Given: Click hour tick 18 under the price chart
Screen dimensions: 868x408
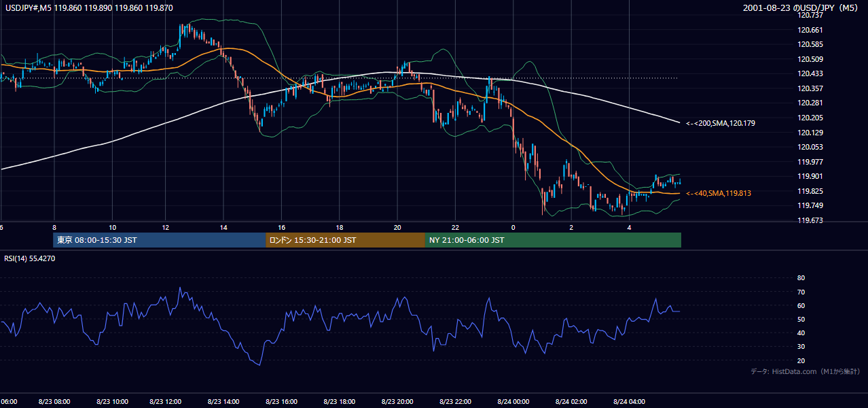Looking at the screenshot, I should point(339,228).
